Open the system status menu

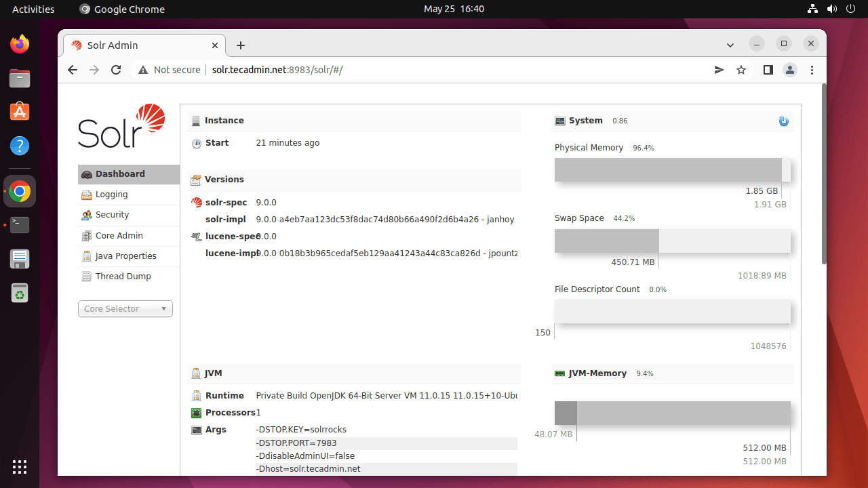pyautogui.click(x=831, y=9)
